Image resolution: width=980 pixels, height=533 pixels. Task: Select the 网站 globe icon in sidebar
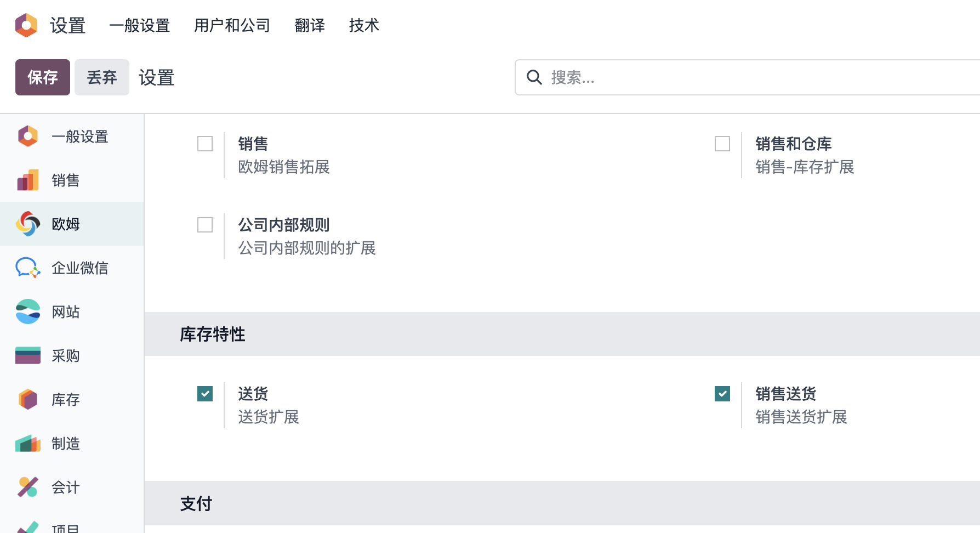point(28,311)
